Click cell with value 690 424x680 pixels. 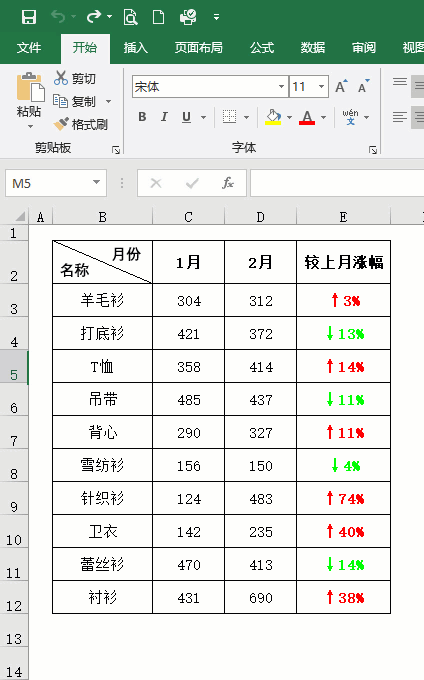[261, 598]
